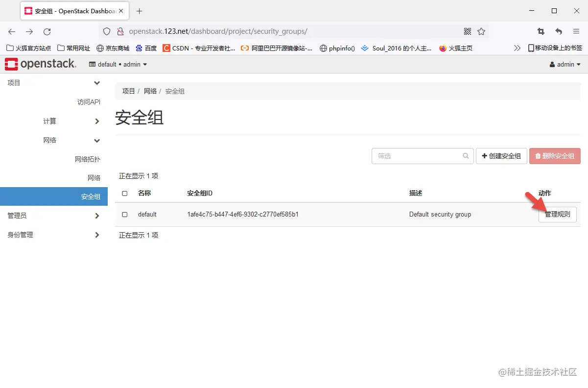
Task: Click the 管理规则 button
Action: (x=557, y=214)
